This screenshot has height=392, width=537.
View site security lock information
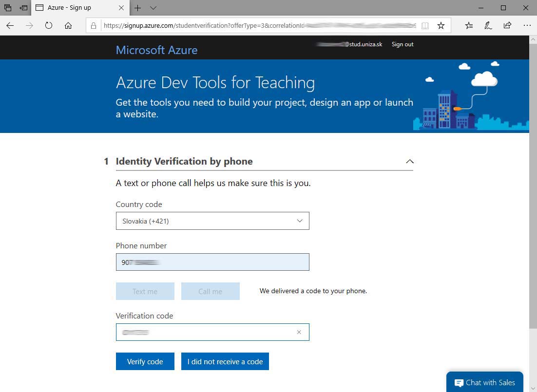(x=94, y=25)
